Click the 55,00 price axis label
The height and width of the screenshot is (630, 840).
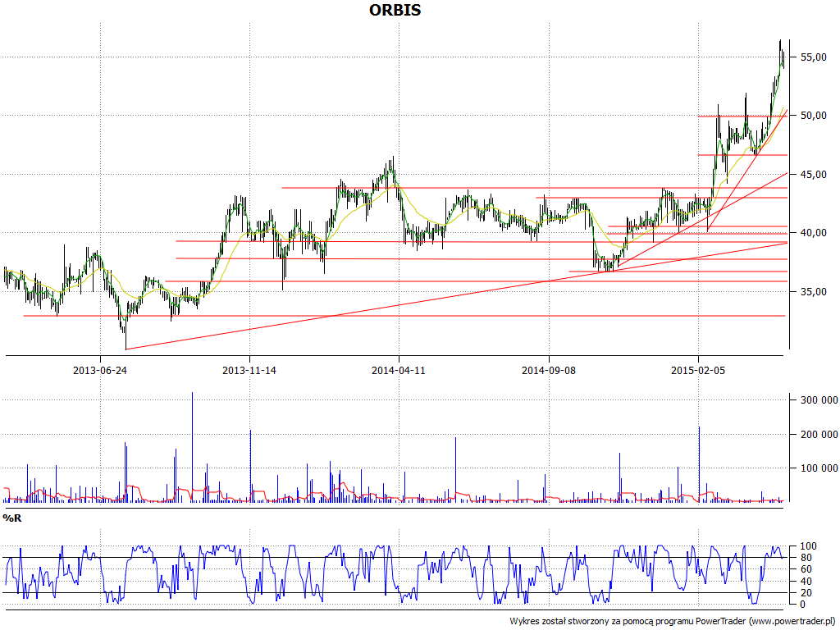813,57
